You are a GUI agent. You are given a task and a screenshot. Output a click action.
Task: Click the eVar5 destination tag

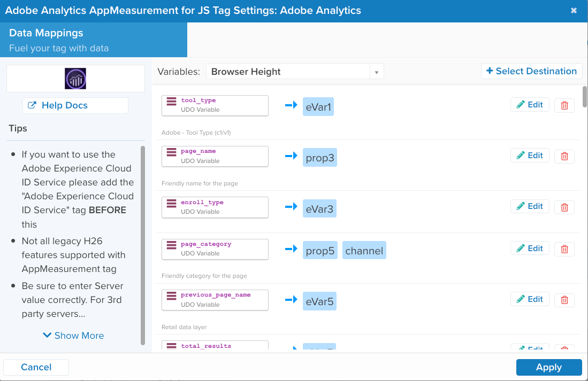click(319, 301)
